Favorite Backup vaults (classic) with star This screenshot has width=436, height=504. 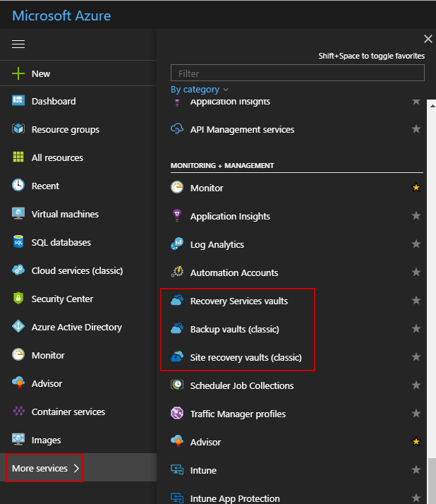click(x=416, y=328)
